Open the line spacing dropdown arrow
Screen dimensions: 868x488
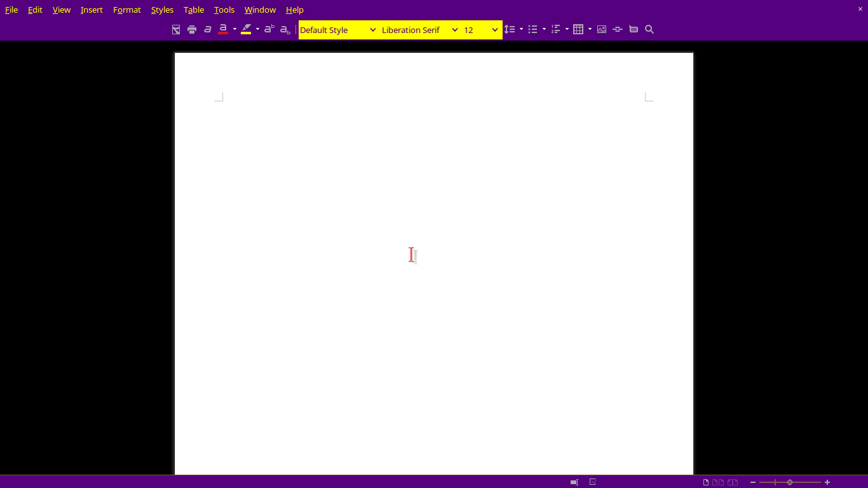(x=521, y=29)
